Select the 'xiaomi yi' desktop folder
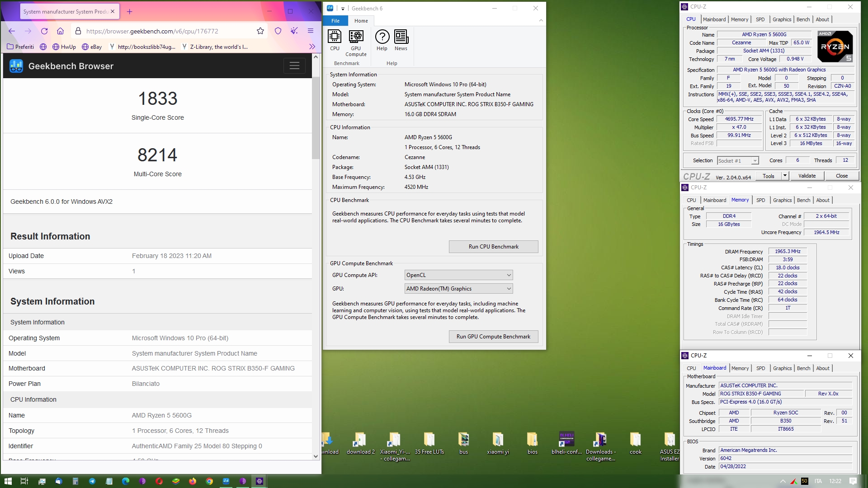The height and width of the screenshot is (488, 868). tap(498, 443)
